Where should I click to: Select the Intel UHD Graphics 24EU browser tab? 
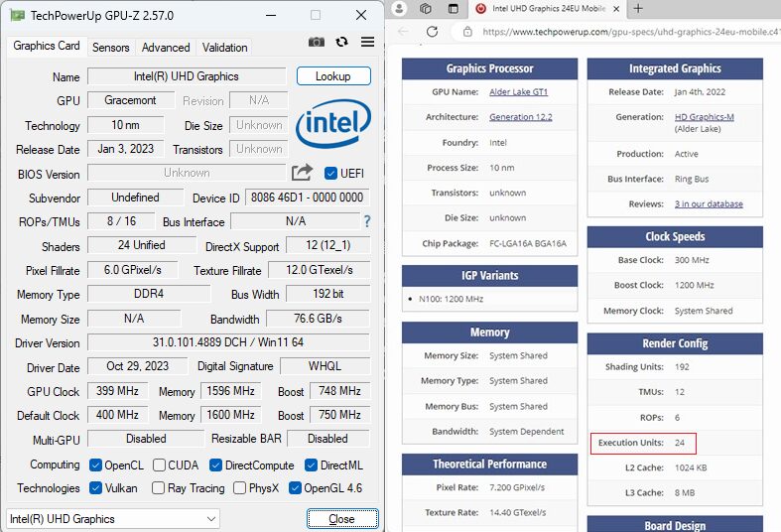tap(548, 9)
